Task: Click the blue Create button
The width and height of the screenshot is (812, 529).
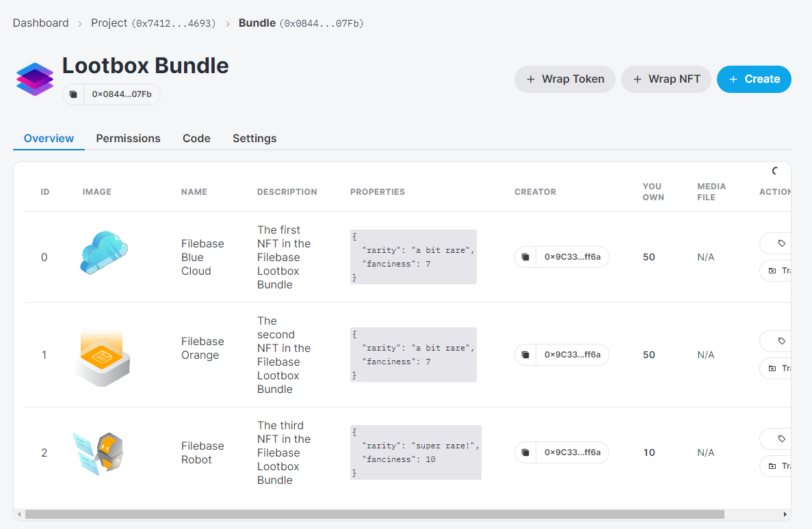Action: coord(754,79)
